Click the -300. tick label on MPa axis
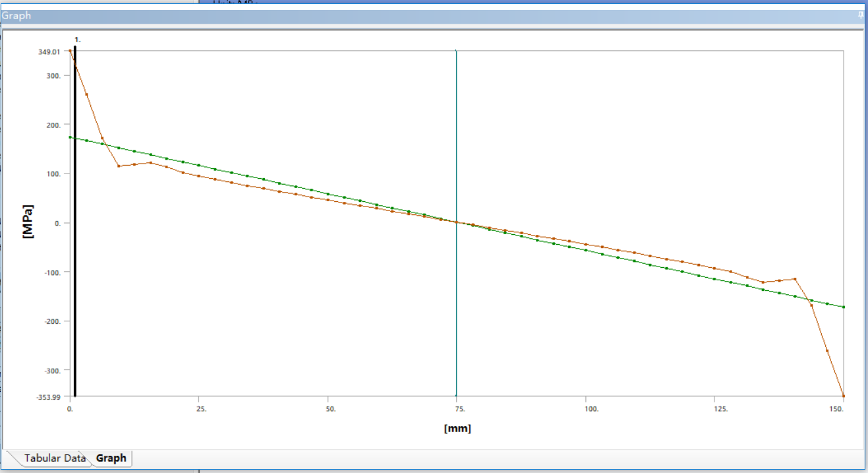 pos(52,371)
